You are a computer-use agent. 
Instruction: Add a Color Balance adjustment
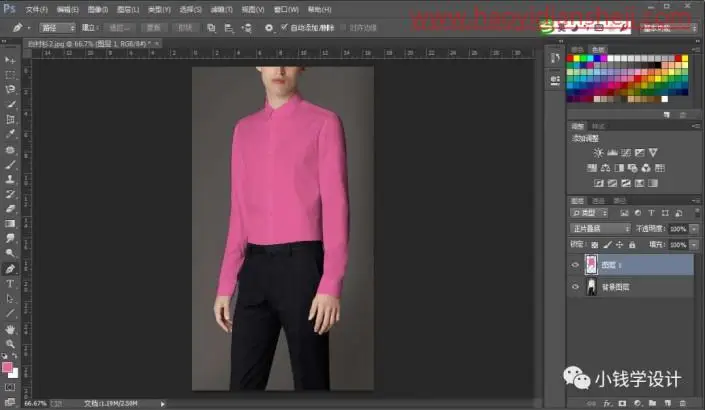[x=606, y=168]
